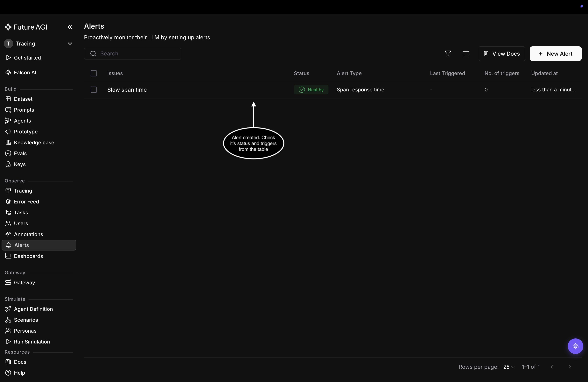Click the Docs sidebar icon
Image resolution: width=588 pixels, height=382 pixels.
point(8,362)
